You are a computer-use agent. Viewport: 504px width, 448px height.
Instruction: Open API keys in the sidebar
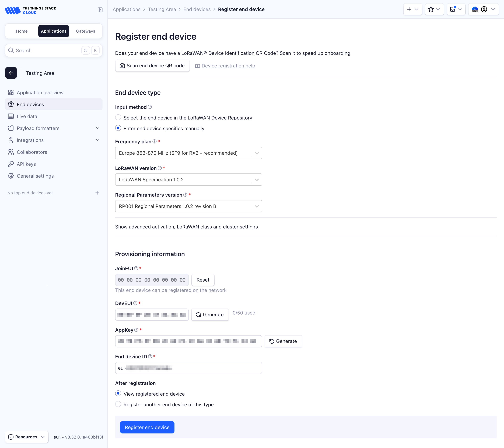tap(26, 164)
